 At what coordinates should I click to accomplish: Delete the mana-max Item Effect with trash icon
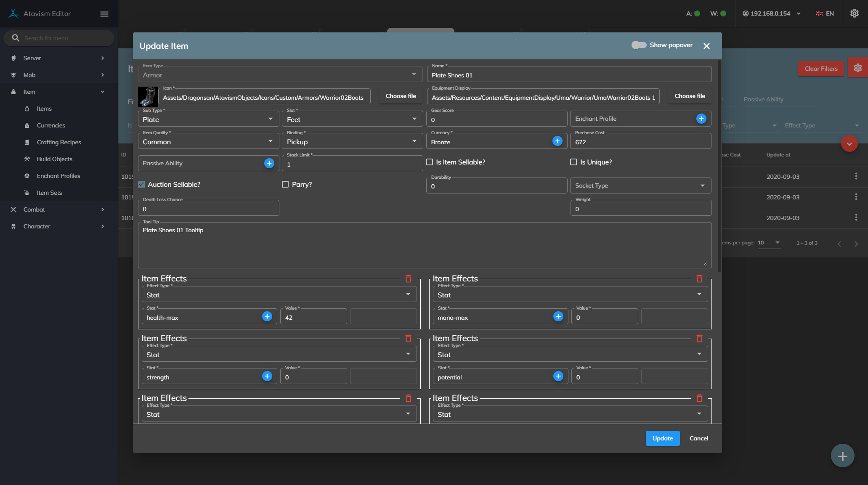tap(699, 279)
